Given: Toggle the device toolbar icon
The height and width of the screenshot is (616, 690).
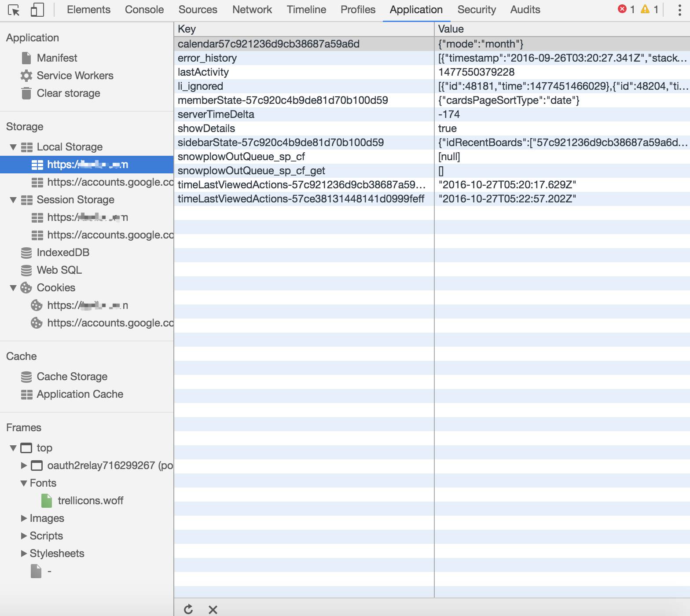Looking at the screenshot, I should pos(37,10).
